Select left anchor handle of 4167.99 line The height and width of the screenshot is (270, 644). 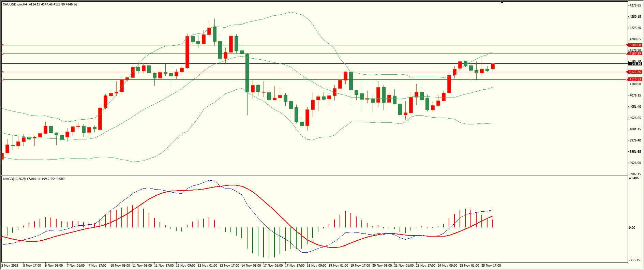pos(3,54)
